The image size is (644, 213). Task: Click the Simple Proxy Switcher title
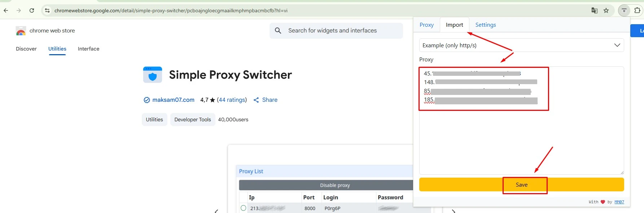(x=231, y=75)
